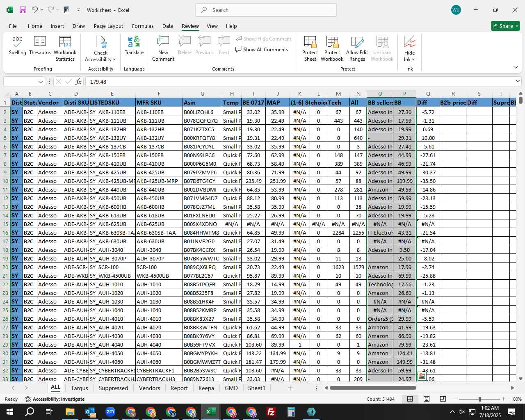Insert a New Comment
The image size is (525, 420).
coord(163,49)
